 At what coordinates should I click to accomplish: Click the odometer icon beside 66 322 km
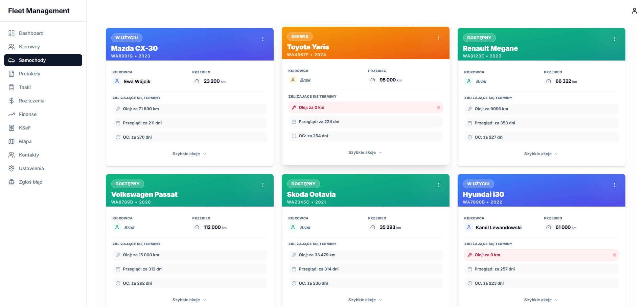click(549, 81)
